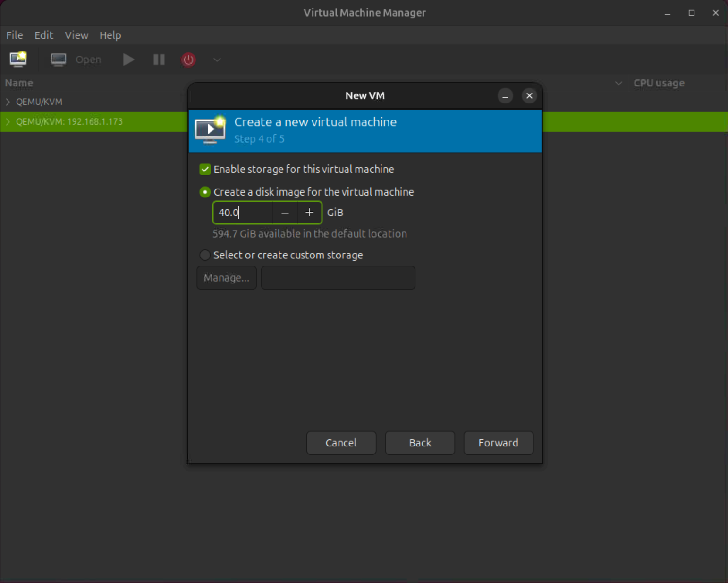Proceed with the Forward button
Screen dimensions: 728x583
click(498, 443)
